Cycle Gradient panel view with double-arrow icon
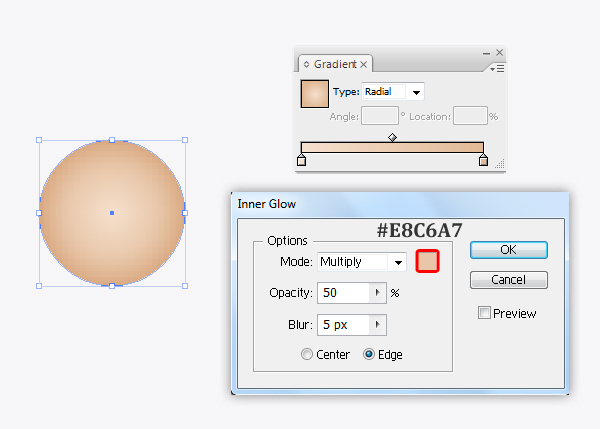This screenshot has width=600, height=429. (307, 64)
